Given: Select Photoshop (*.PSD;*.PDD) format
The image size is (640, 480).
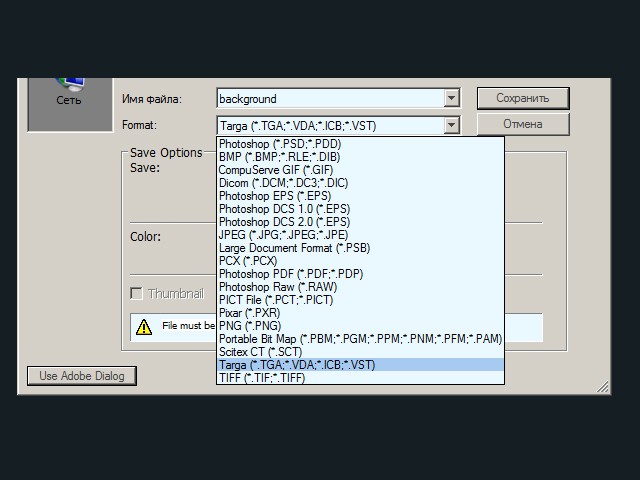Looking at the screenshot, I should (360, 144).
